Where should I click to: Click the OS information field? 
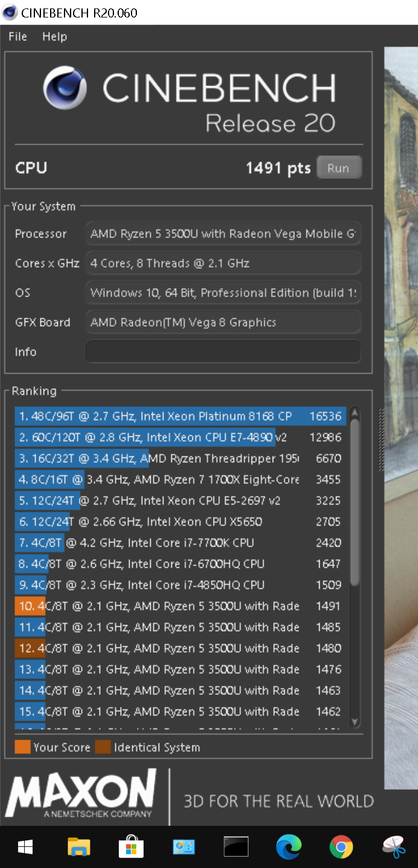tap(223, 293)
